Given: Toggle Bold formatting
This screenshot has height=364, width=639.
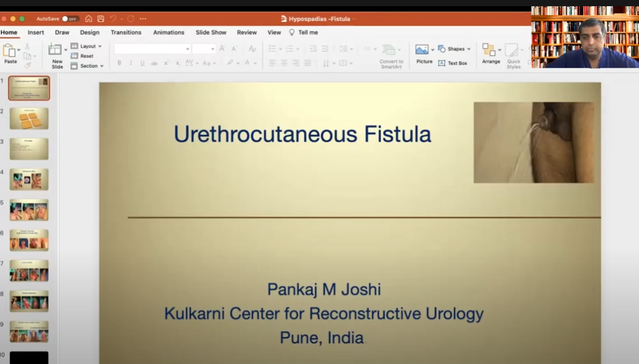Looking at the screenshot, I should pyautogui.click(x=119, y=63).
